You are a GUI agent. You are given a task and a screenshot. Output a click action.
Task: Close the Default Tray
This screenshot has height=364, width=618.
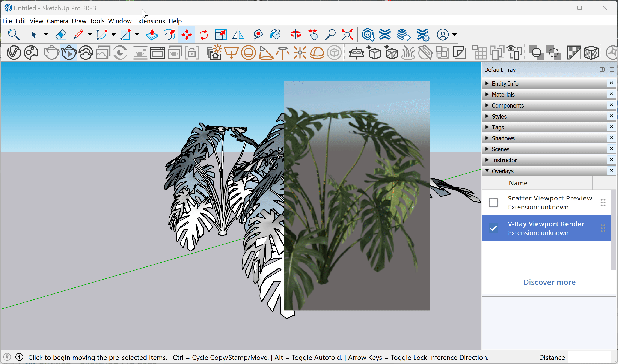pyautogui.click(x=612, y=69)
